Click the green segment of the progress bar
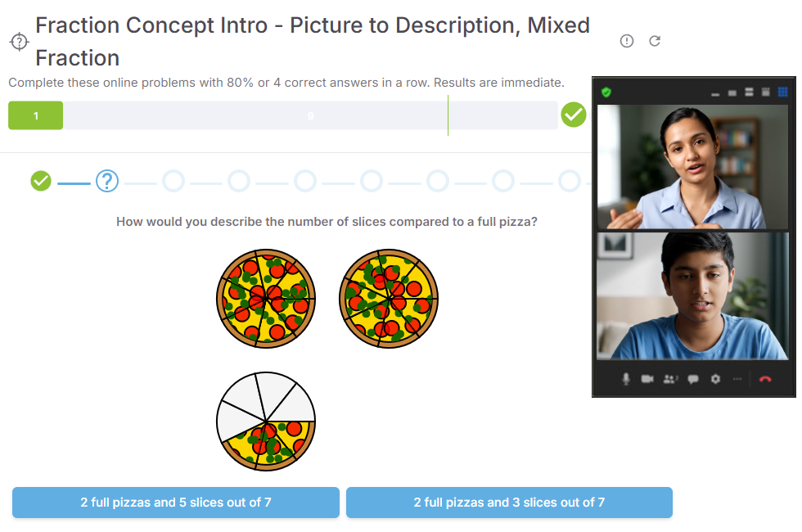 (36, 115)
